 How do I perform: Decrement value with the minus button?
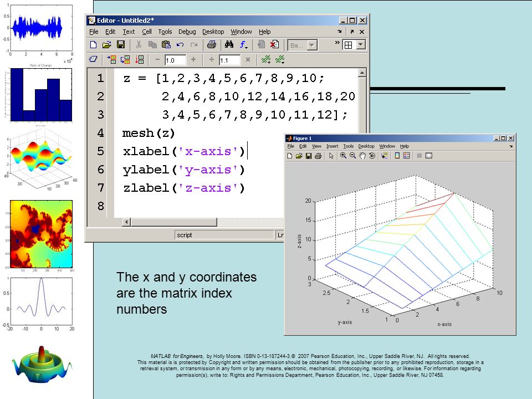[x=157, y=59]
